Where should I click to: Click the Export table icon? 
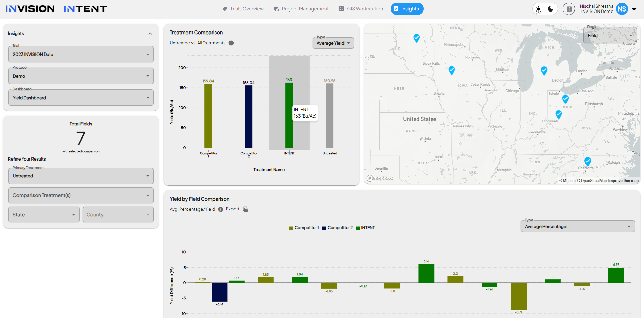coord(246,209)
